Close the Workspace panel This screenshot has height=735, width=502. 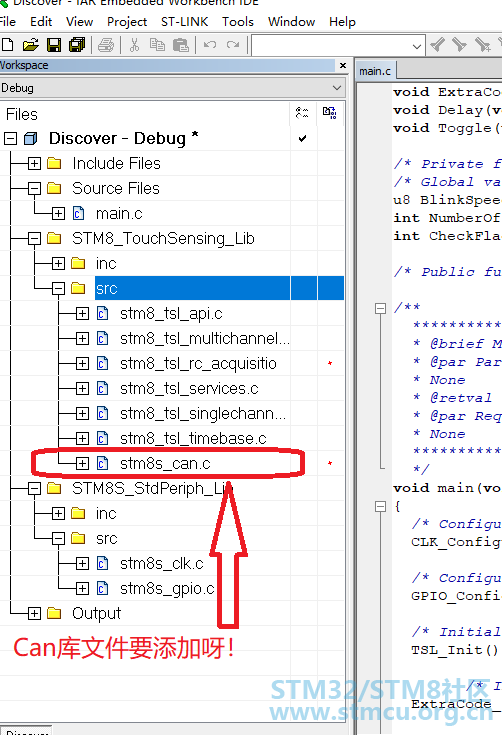tap(343, 65)
